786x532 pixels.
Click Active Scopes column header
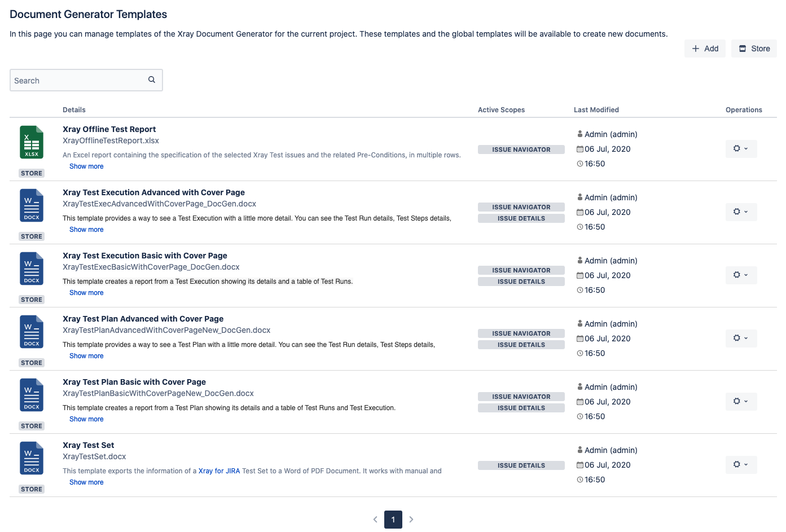pos(501,110)
